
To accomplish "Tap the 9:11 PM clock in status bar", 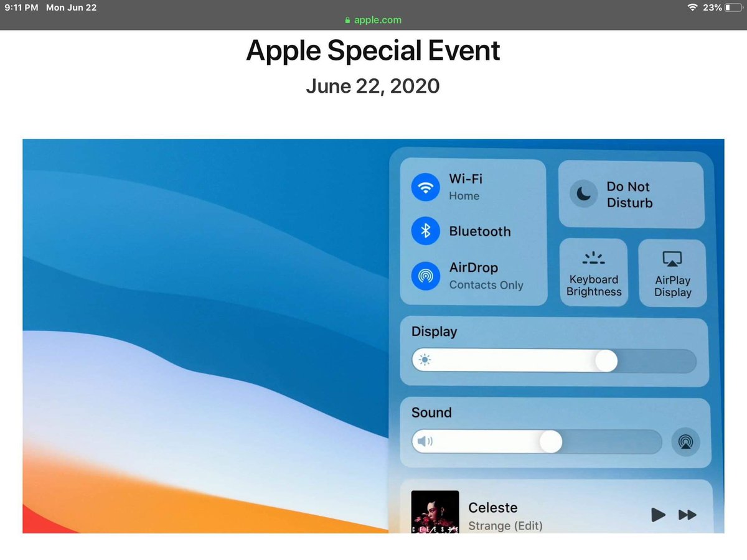I will (21, 7).
